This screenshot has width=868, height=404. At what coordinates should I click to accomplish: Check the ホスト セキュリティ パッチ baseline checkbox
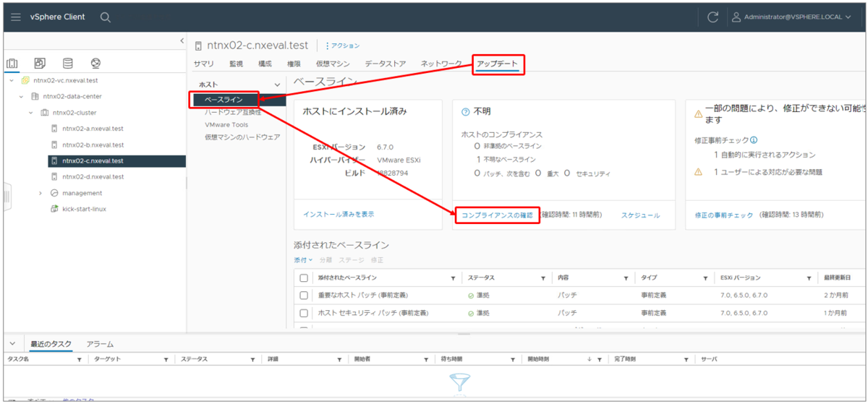coord(304,313)
